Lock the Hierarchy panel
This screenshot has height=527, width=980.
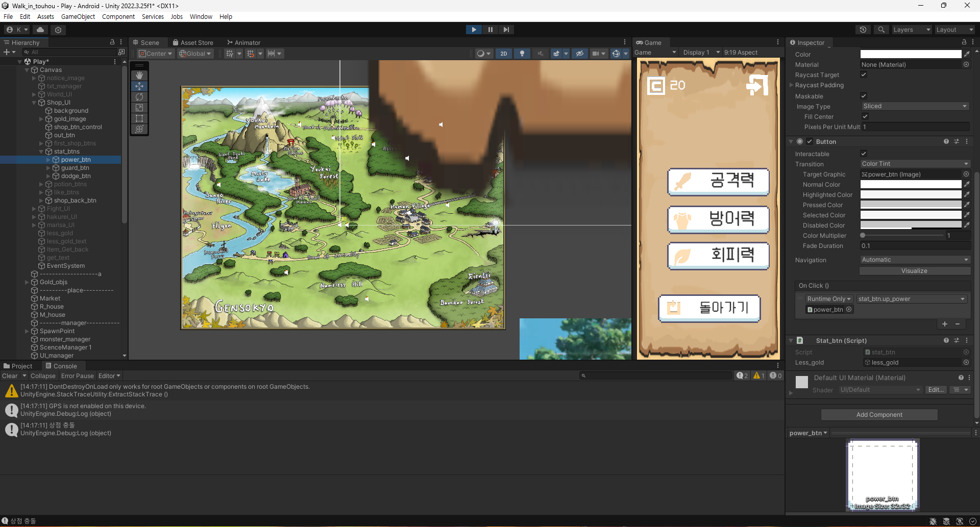pos(112,42)
